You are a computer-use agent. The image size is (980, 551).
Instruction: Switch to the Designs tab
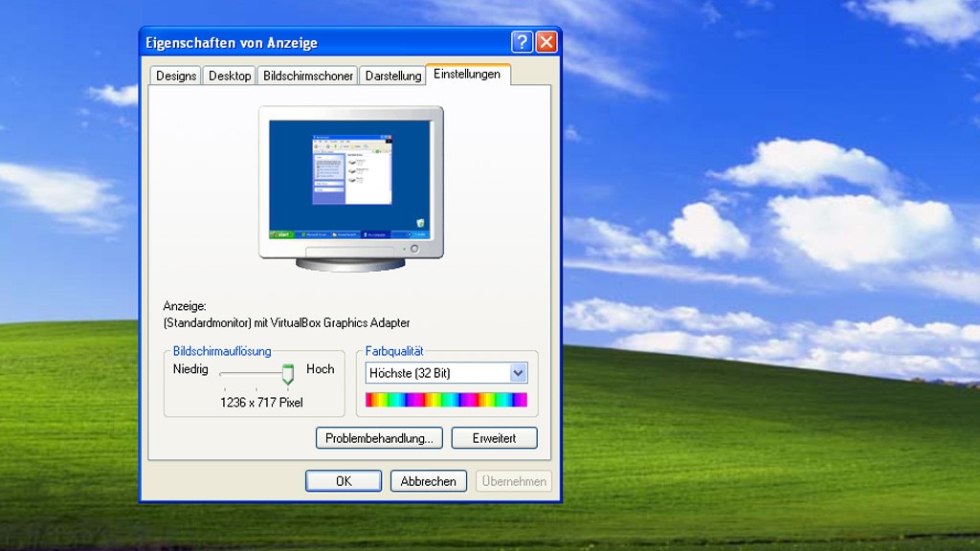click(x=176, y=76)
